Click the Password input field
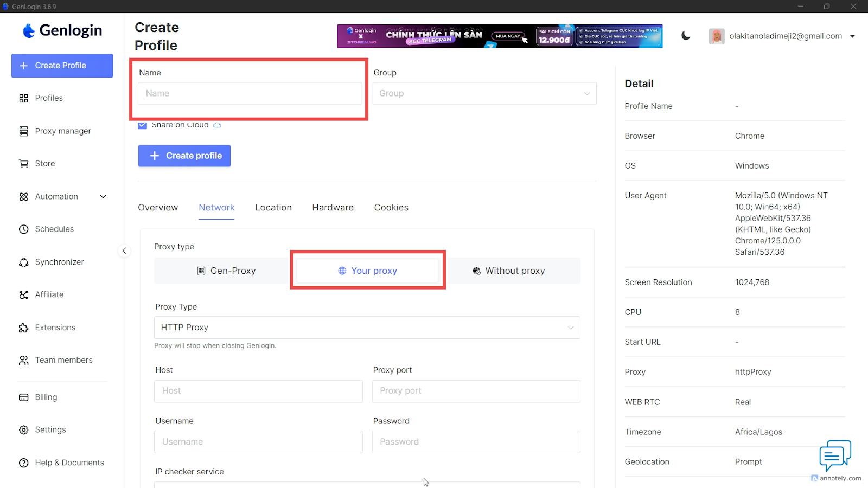 476,442
